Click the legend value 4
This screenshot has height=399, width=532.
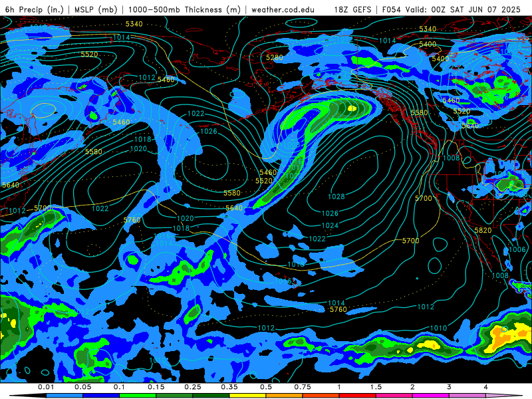point(486,387)
